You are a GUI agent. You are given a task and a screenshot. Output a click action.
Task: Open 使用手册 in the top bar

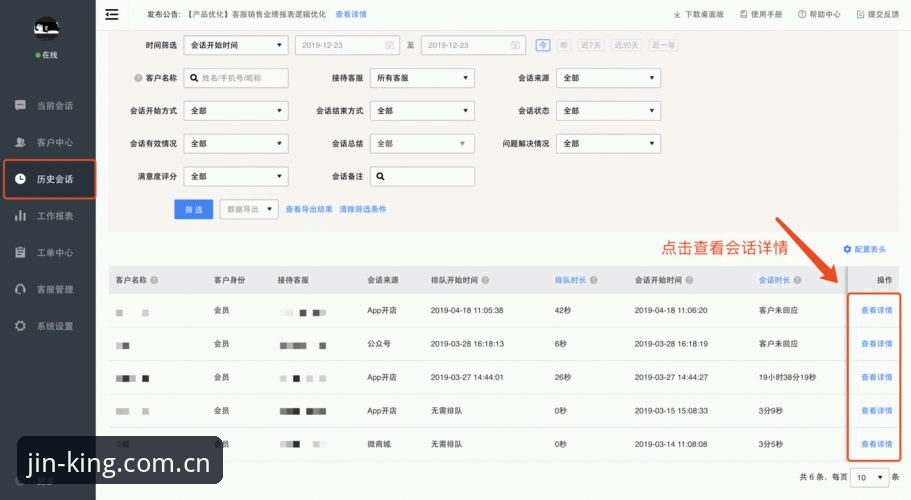click(x=761, y=15)
